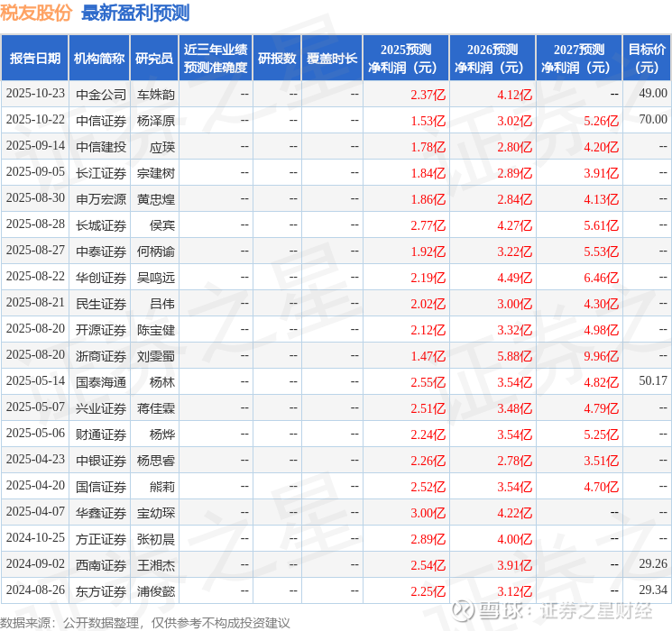The width and height of the screenshot is (672, 631).
Task: Click the 兴业证券 institution cell
Action: click(101, 408)
